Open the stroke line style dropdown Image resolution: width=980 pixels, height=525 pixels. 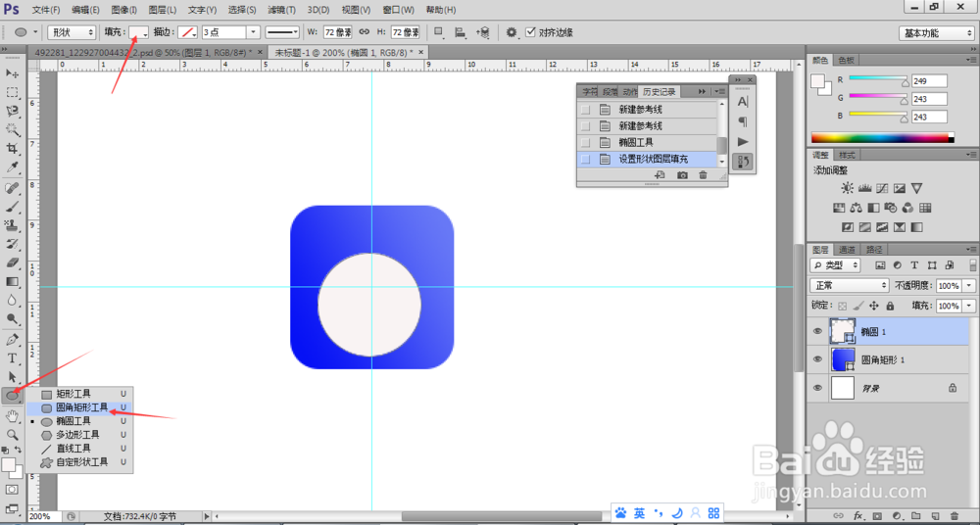click(284, 32)
